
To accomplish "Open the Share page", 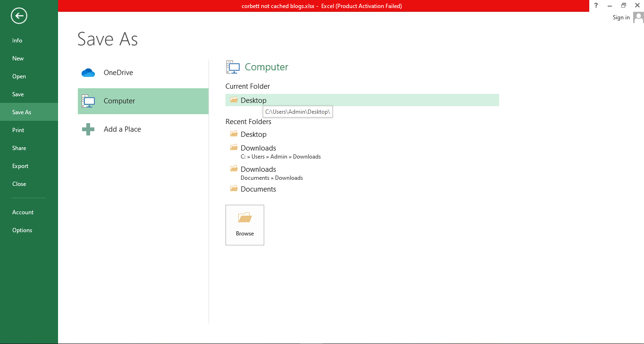I will [x=29, y=148].
